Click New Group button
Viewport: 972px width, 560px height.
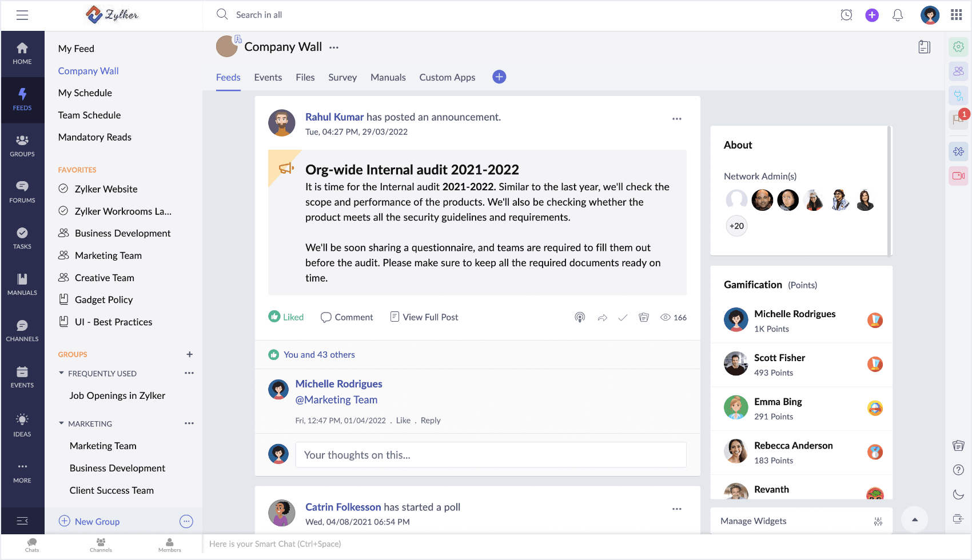(x=90, y=521)
